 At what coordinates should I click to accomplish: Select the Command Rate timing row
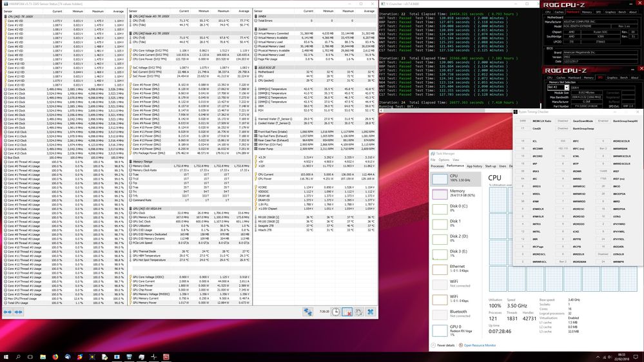point(190,200)
